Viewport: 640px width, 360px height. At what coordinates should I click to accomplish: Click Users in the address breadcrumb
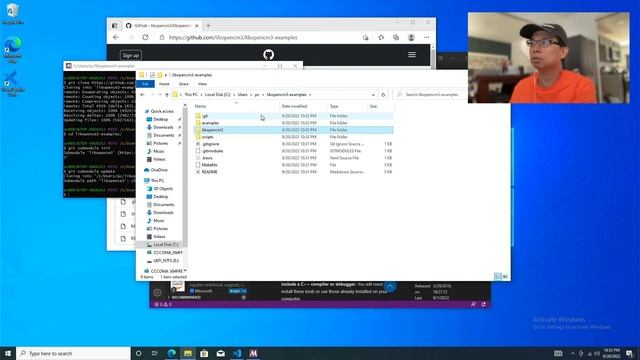pos(242,95)
